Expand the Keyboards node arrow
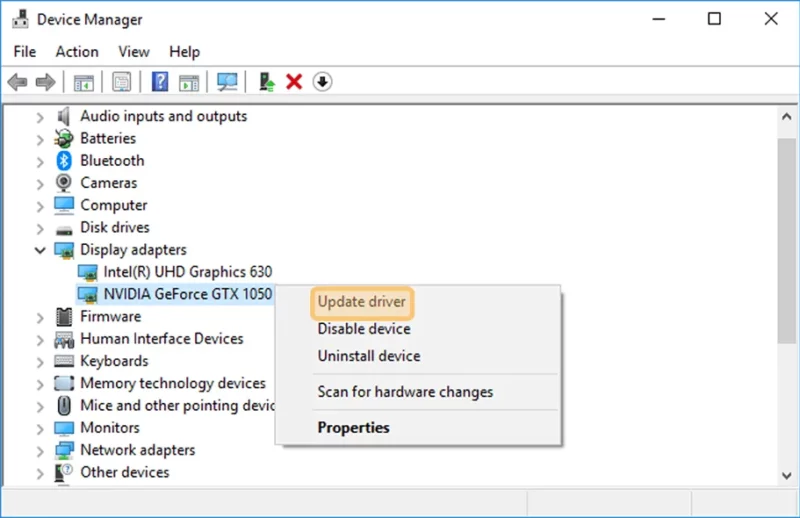 40,362
